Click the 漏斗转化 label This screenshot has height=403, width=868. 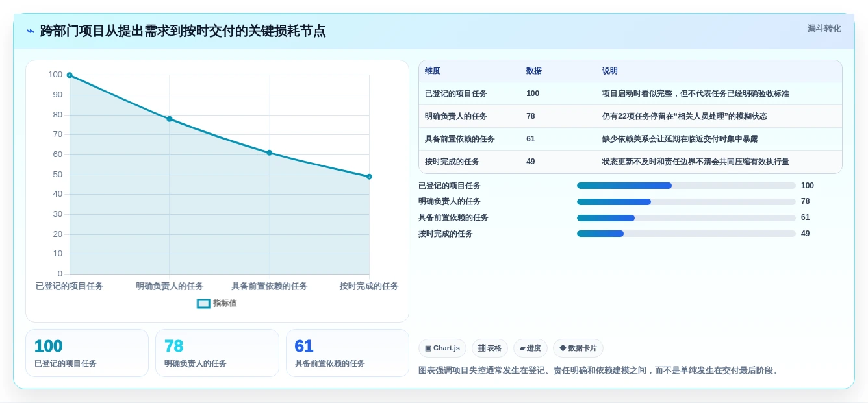pyautogui.click(x=824, y=29)
